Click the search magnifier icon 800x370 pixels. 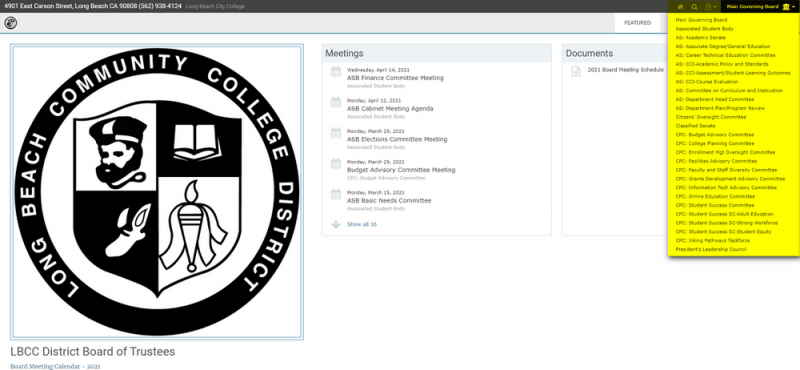(x=694, y=7)
